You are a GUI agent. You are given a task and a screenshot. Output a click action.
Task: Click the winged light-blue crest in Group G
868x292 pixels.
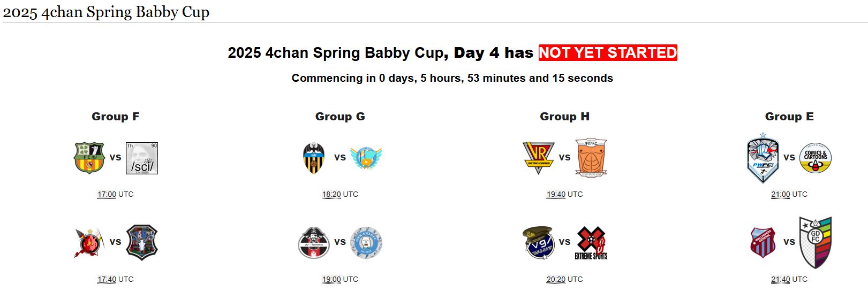pos(366,158)
